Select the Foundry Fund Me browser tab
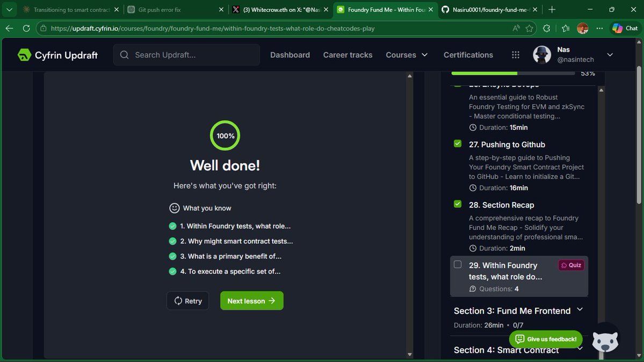This screenshot has height=362, width=644. pos(381,9)
